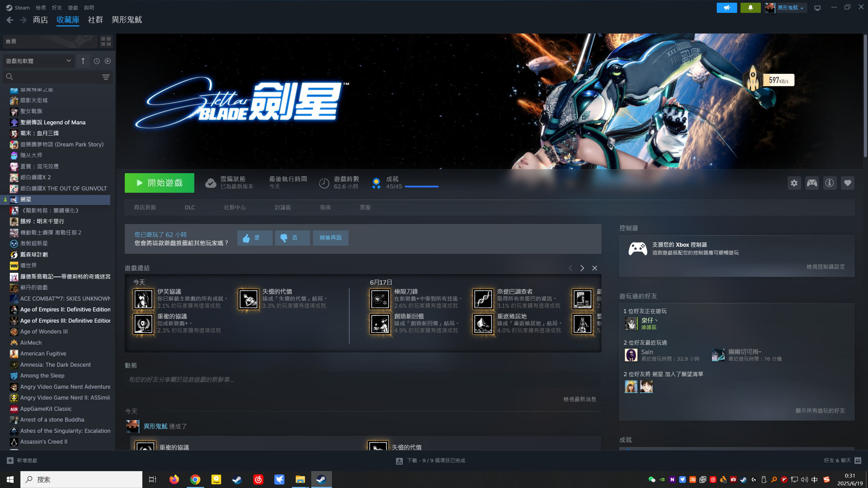Click 稍後再說 button

tap(331, 238)
